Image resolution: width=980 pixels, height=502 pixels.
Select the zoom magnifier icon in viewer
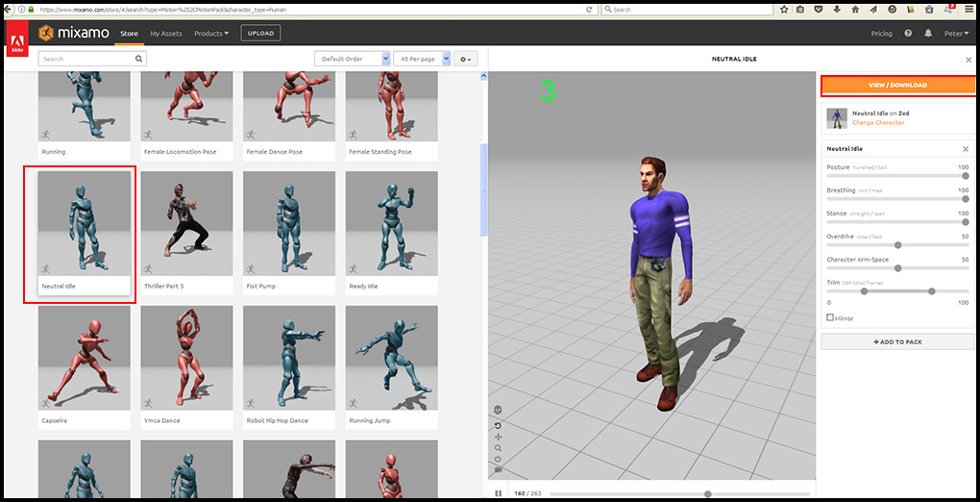498,448
